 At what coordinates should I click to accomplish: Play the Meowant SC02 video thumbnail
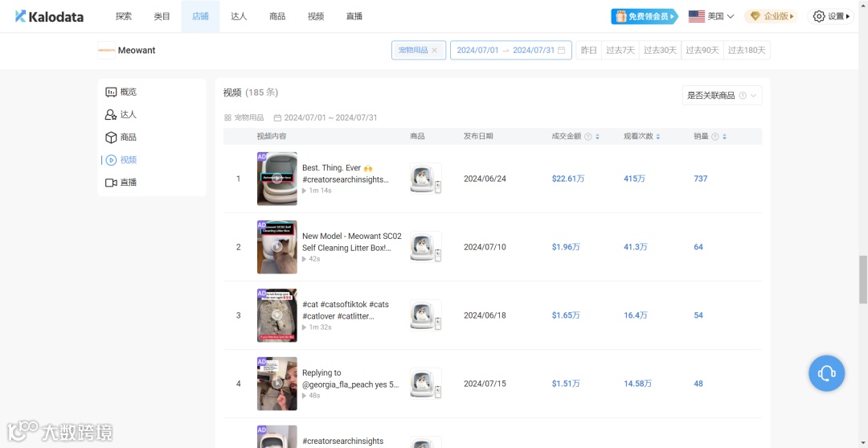[276, 247]
